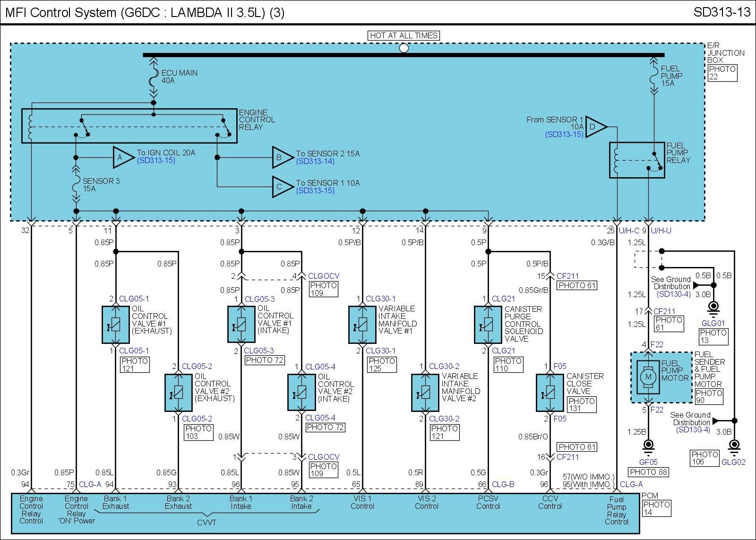Open PHOTO 22 for E/R Junction Box
The image size is (756, 540).
(x=722, y=73)
